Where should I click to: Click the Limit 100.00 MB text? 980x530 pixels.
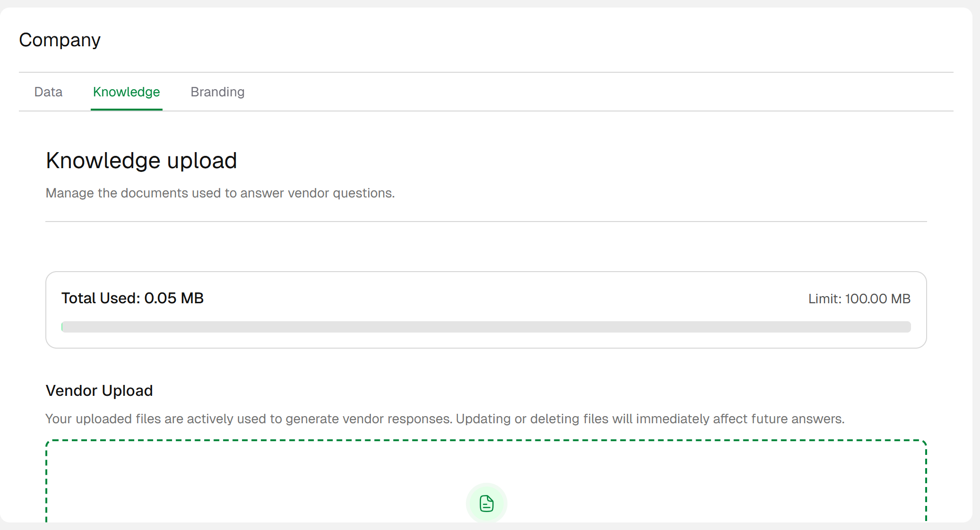point(859,299)
